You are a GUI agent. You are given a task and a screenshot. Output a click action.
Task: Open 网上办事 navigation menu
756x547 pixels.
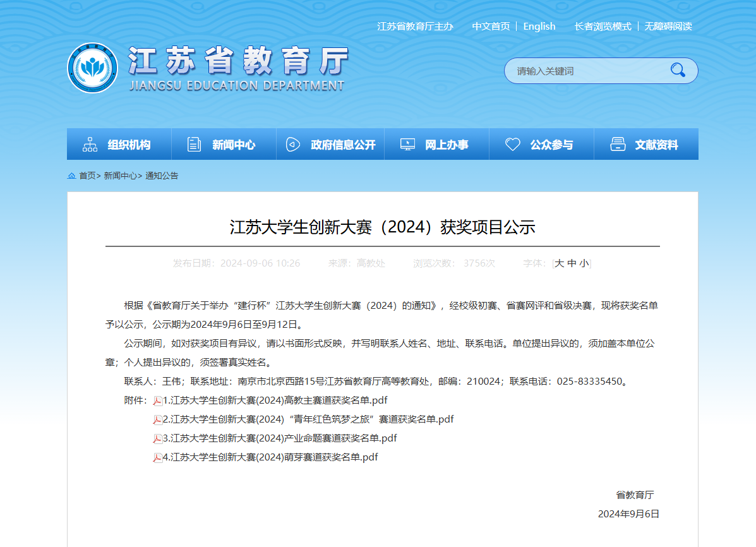point(436,145)
